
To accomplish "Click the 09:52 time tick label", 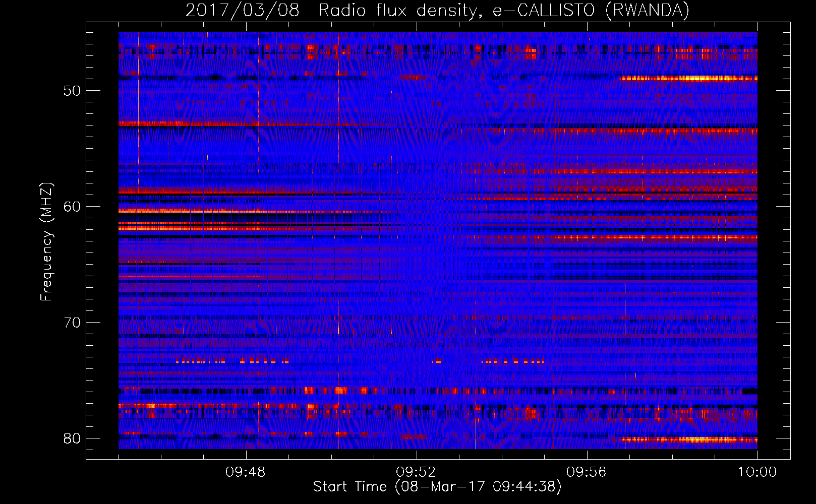I will click(416, 472).
